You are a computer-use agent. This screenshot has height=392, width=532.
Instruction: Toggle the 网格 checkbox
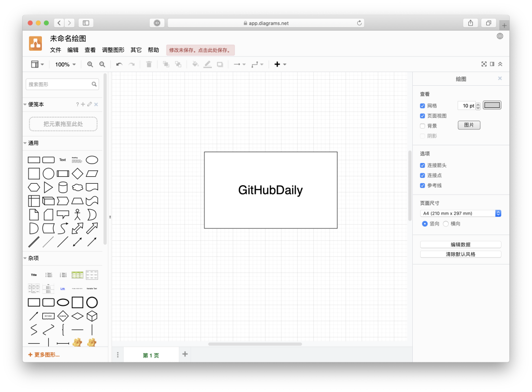coord(423,106)
